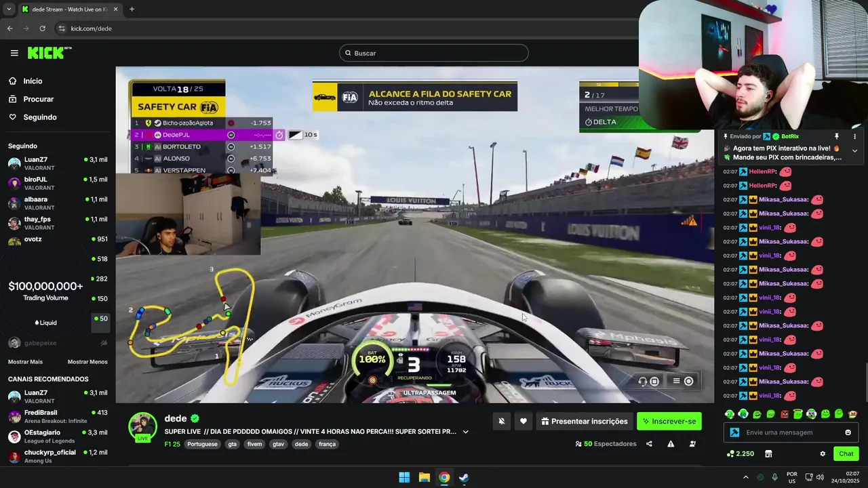Click the share stream icon

649,444
